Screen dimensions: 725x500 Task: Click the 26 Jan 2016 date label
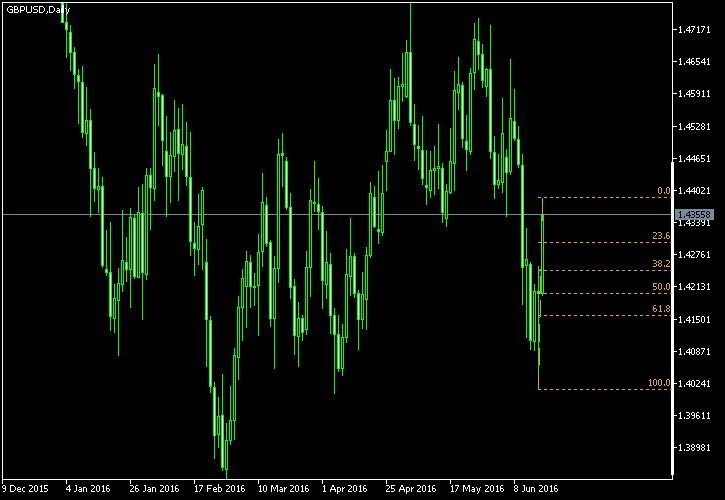coord(154,488)
